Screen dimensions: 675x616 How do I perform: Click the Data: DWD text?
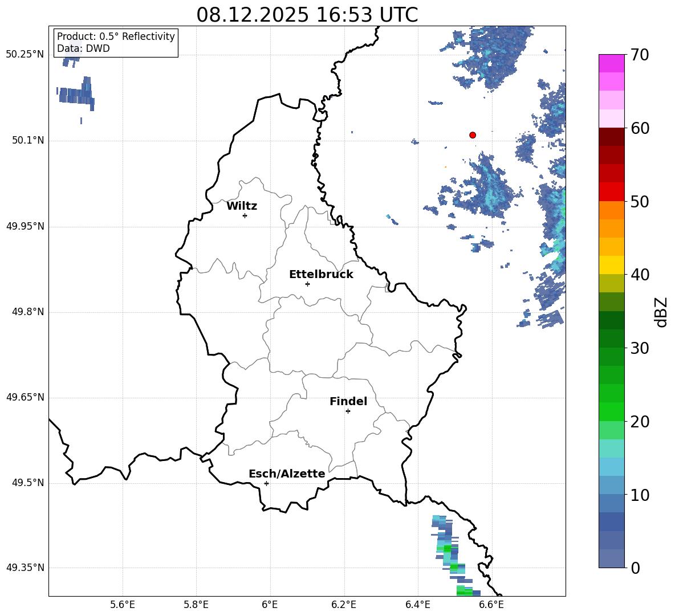click(83, 48)
